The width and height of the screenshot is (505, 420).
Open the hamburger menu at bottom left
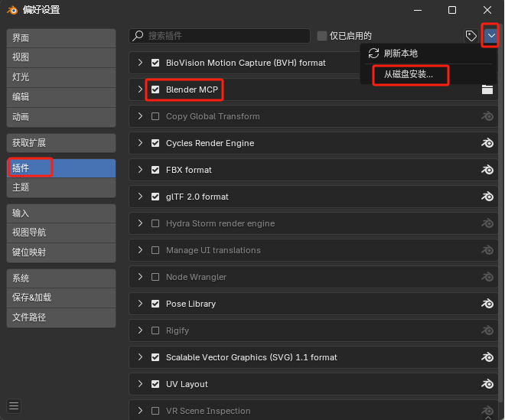[14, 406]
